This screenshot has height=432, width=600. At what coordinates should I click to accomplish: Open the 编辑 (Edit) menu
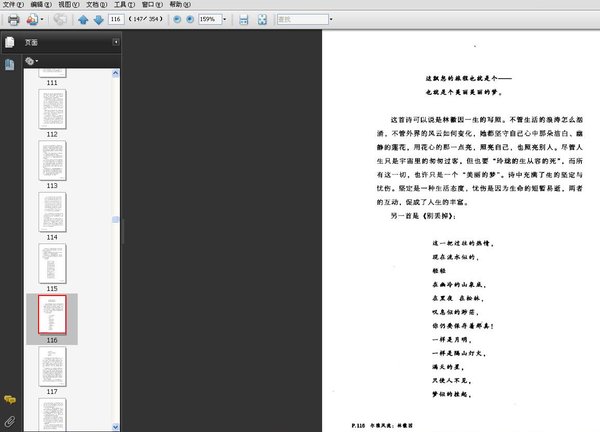pos(41,5)
